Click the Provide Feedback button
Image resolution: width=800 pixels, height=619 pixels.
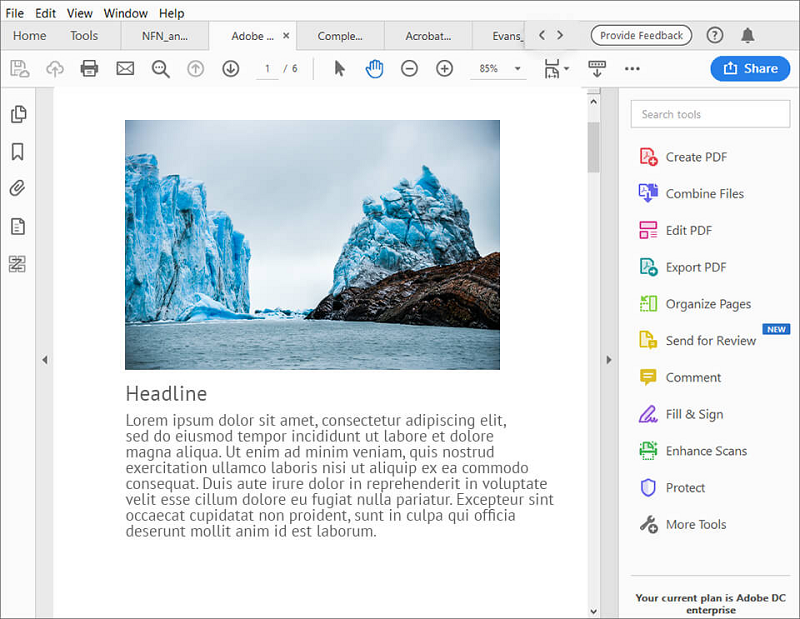click(641, 36)
